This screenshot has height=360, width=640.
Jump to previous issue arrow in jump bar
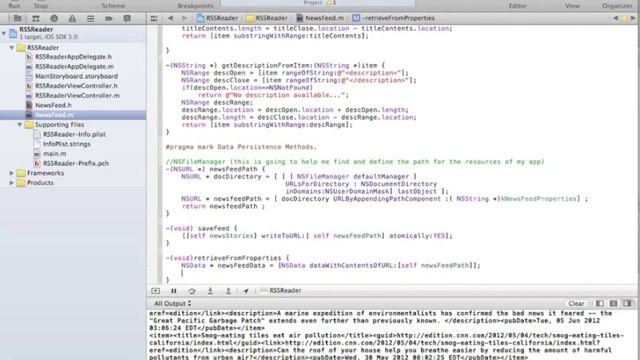click(x=616, y=18)
